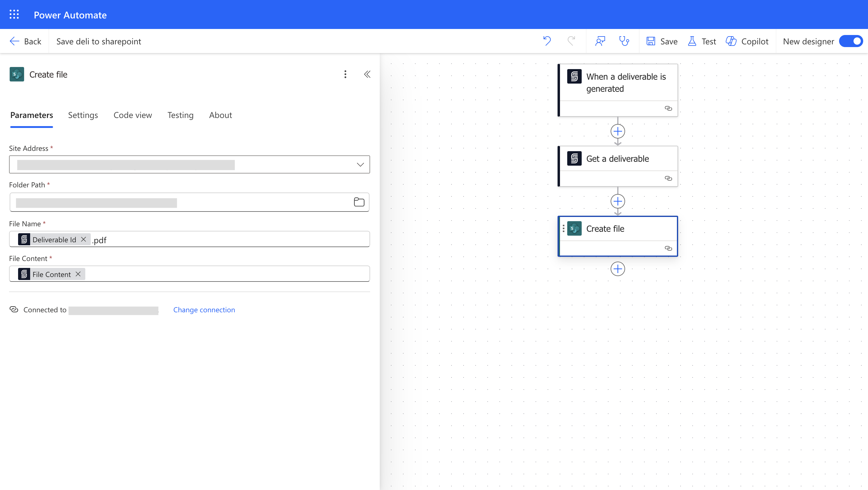Add step below Create file action

point(618,269)
